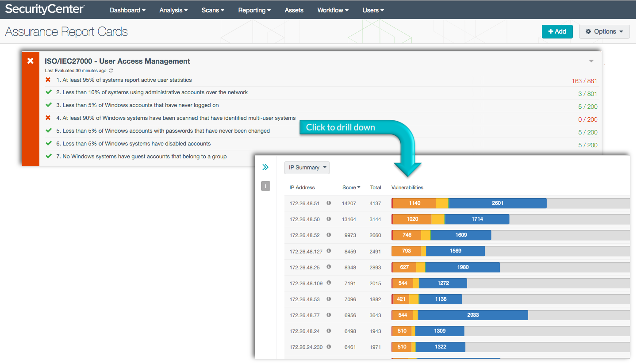Click the info icon next to 172.26.48.52
Screen dimensions: 637x364
click(329, 235)
